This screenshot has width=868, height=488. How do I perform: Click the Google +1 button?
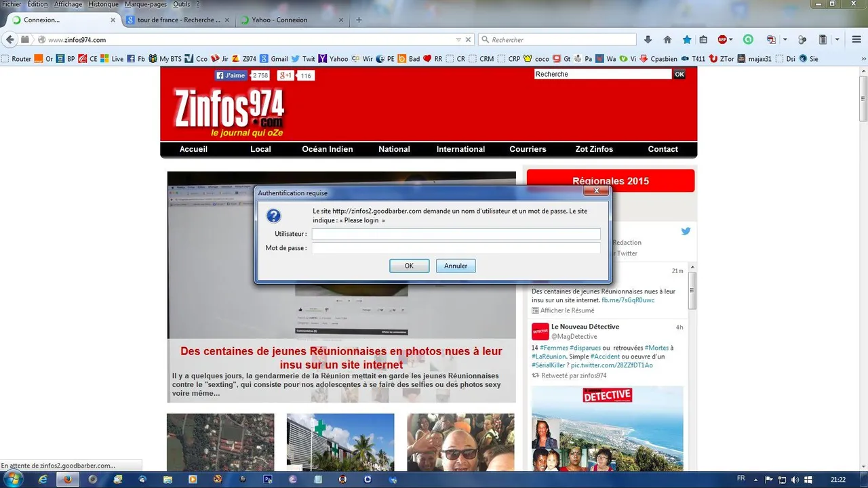(x=286, y=75)
